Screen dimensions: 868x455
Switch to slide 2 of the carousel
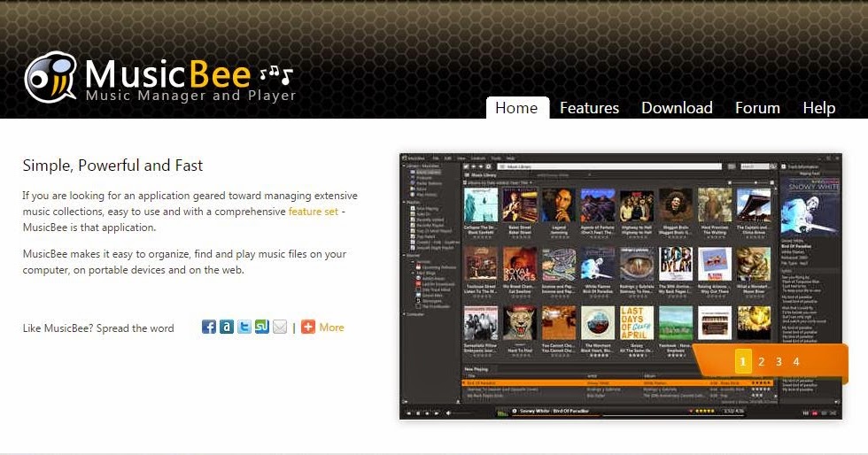pos(761,362)
